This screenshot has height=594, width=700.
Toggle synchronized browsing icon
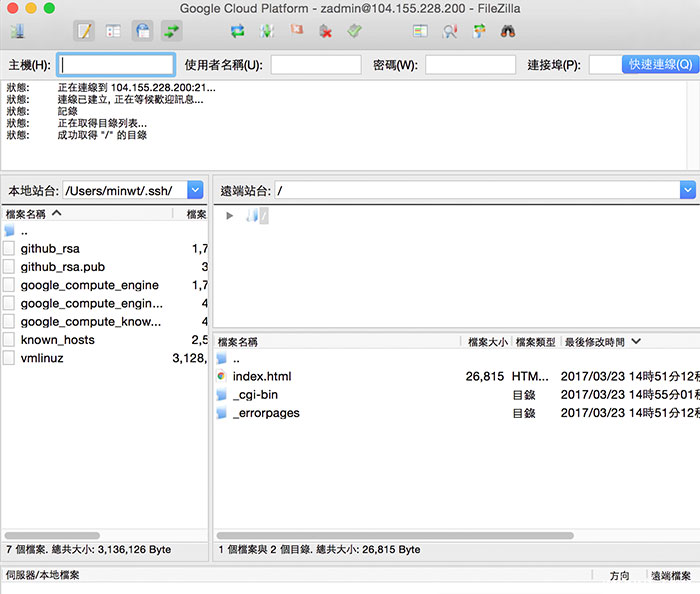[479, 31]
